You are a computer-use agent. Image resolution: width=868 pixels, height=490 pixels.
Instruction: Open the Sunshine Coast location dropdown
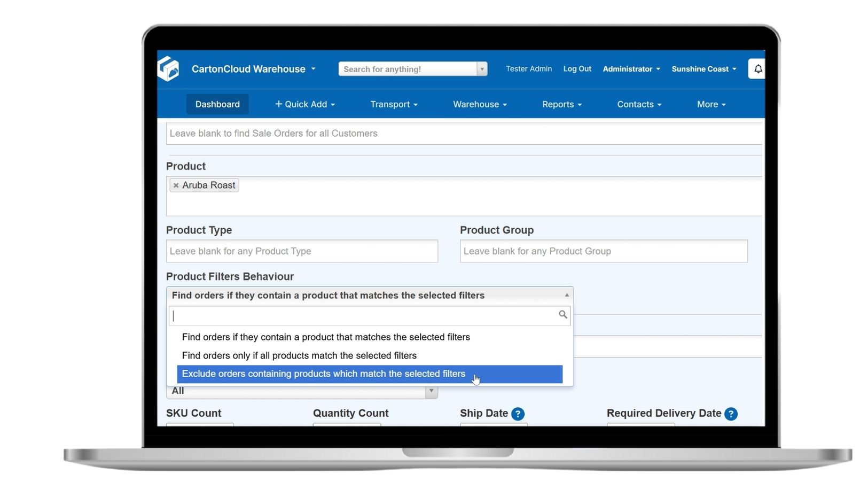[704, 69]
